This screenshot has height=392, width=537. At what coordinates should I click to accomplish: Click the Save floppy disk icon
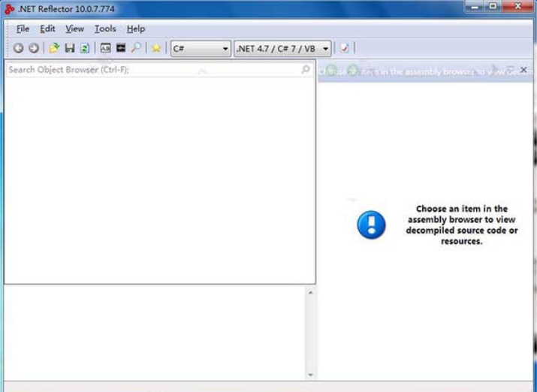pos(70,48)
